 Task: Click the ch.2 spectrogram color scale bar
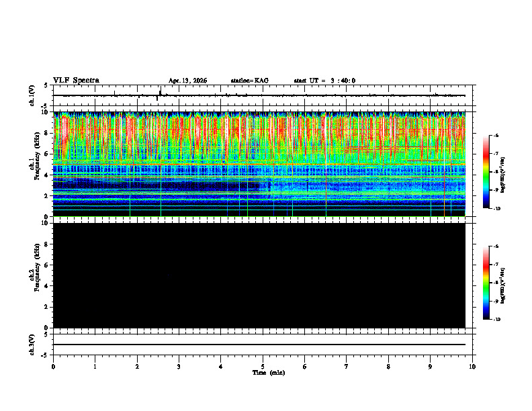click(x=486, y=283)
